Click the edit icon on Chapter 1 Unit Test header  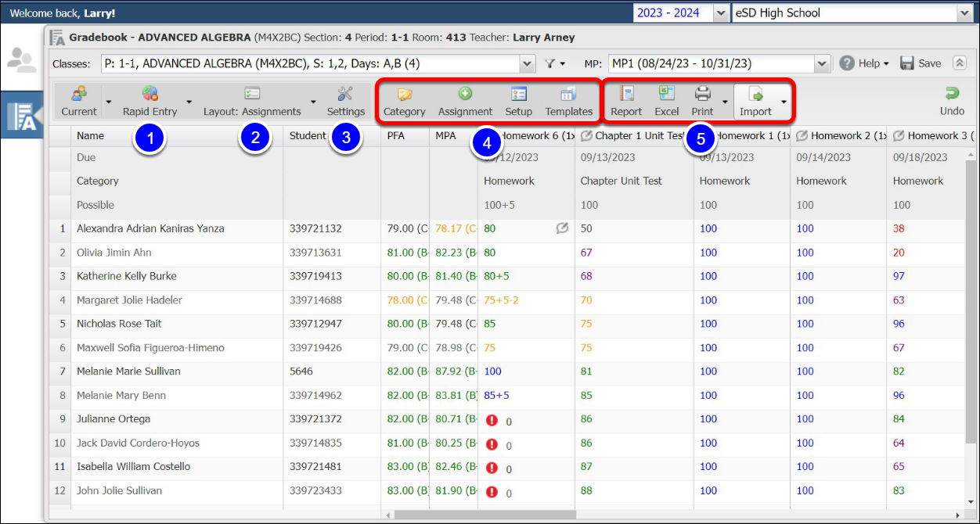tap(586, 136)
